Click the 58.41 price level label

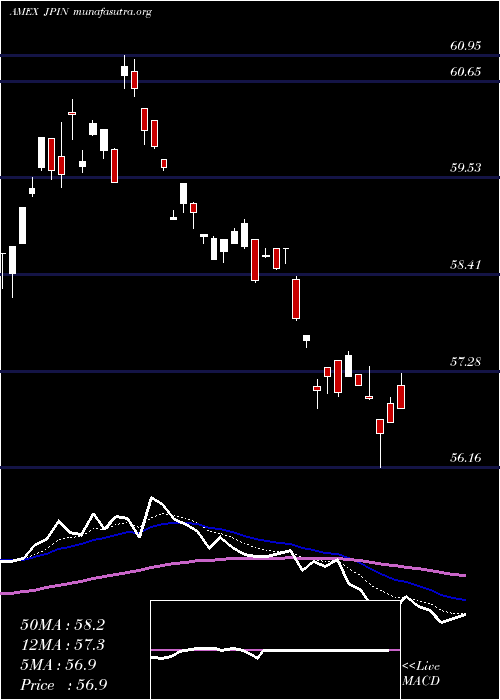click(x=466, y=265)
